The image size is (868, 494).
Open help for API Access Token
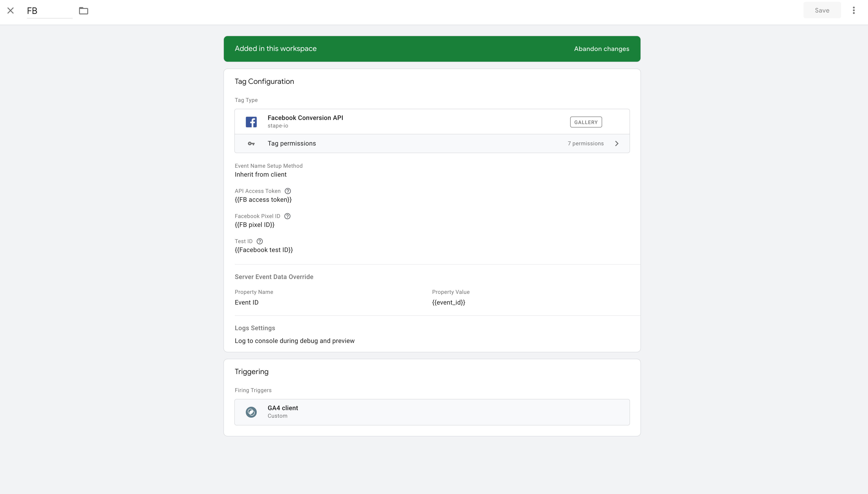(x=288, y=191)
